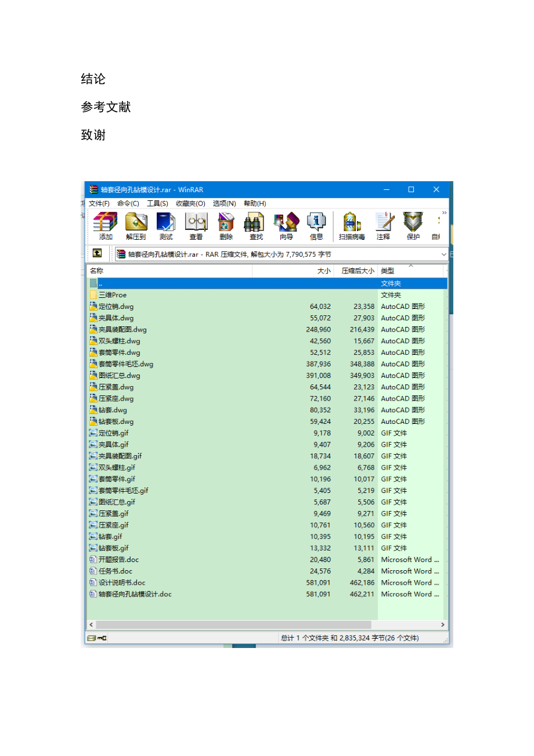Click the up-one-level folder icon

pos(97,254)
